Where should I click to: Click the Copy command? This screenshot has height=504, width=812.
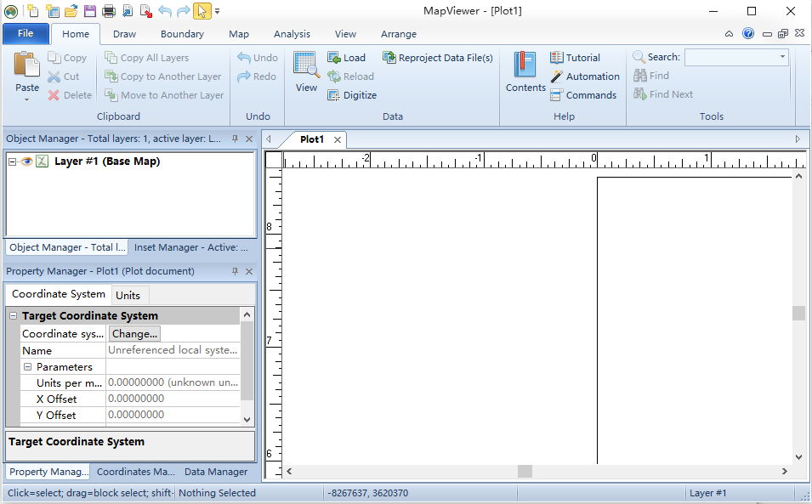[67, 58]
